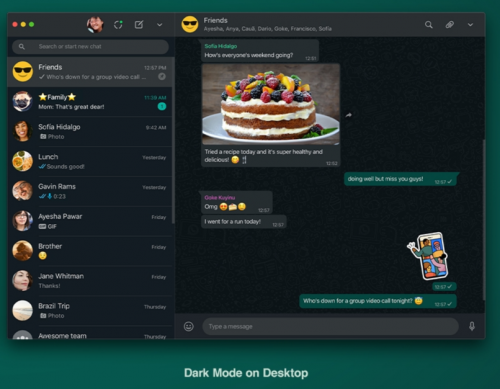Search within the Friends conversation
500x389 pixels.
click(429, 25)
